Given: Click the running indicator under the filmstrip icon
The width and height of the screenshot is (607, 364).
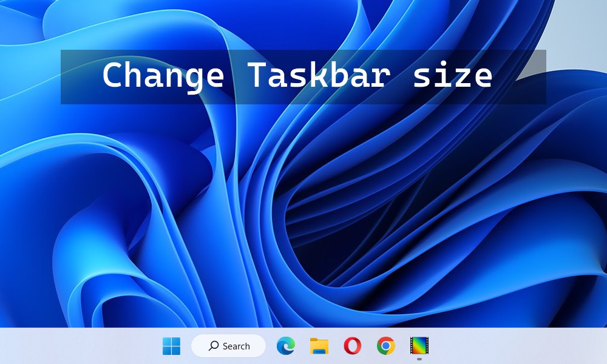Looking at the screenshot, I should [x=419, y=359].
